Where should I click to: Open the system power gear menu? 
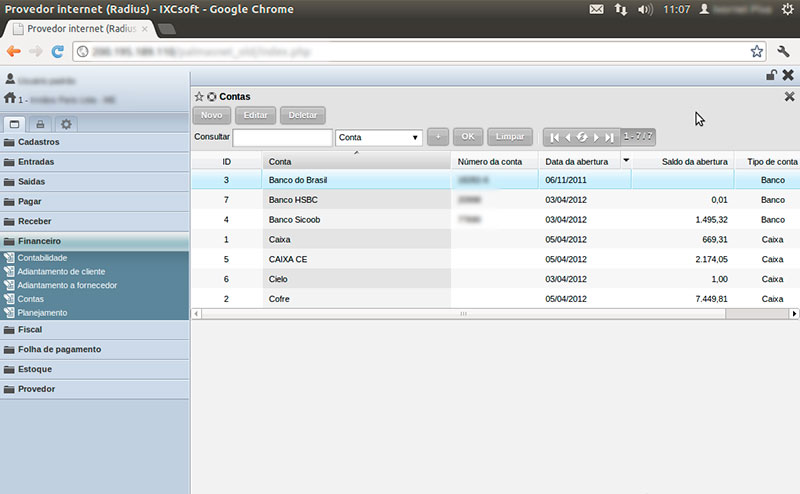(x=787, y=9)
